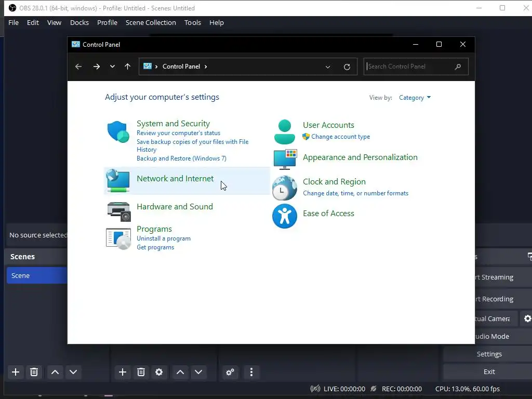Screen dimensions: 532x399
Task: Add a new scene in OBS
Action: (x=15, y=372)
